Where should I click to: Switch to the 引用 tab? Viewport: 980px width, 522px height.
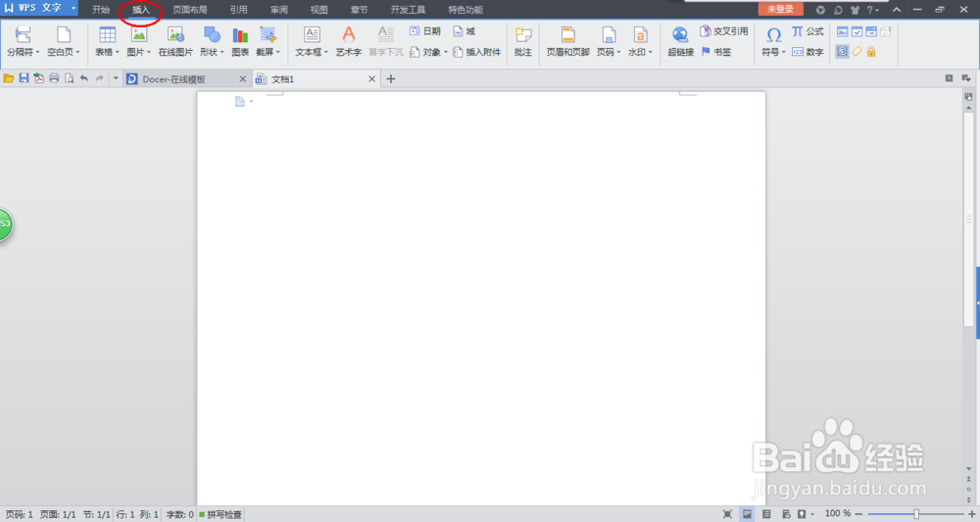[239, 10]
